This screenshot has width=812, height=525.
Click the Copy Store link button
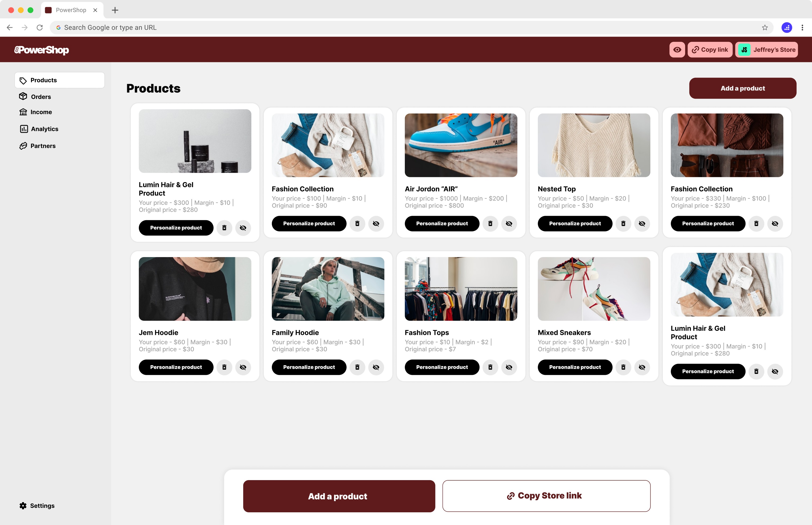click(546, 496)
